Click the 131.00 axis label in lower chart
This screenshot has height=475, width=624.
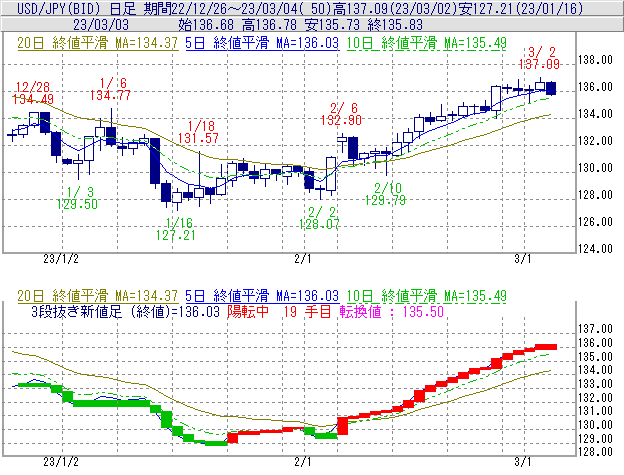point(595,411)
